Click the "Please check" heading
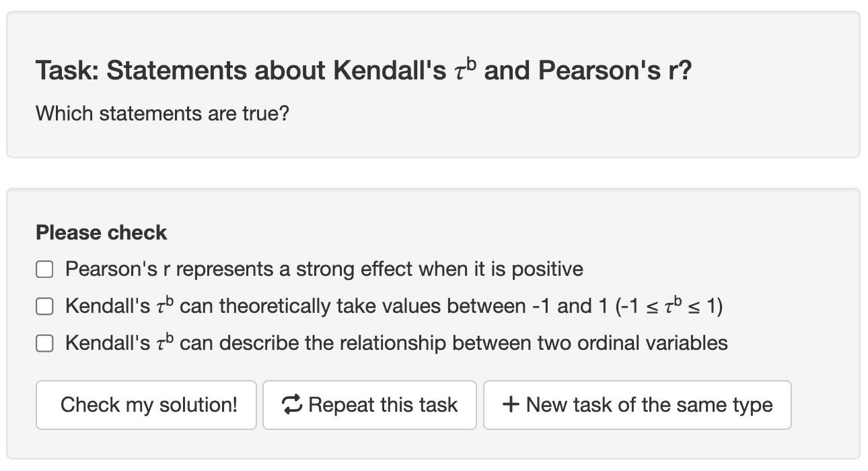The image size is (868, 471). pos(102,233)
